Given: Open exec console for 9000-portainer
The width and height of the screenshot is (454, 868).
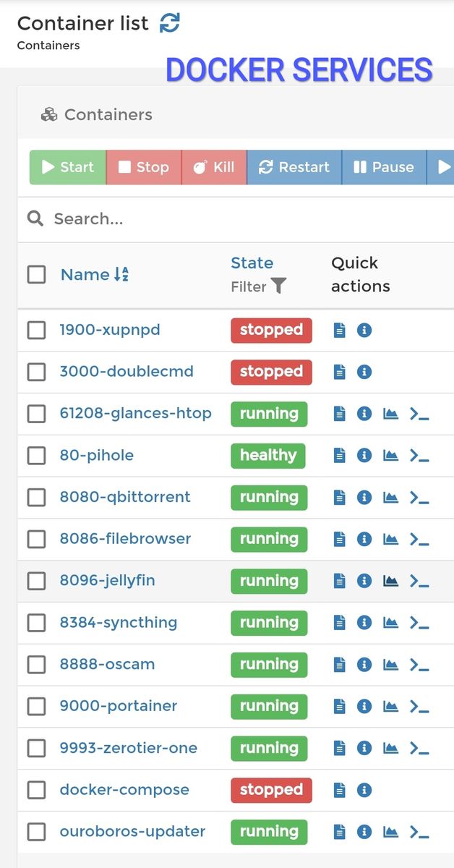Looking at the screenshot, I should [x=419, y=706].
